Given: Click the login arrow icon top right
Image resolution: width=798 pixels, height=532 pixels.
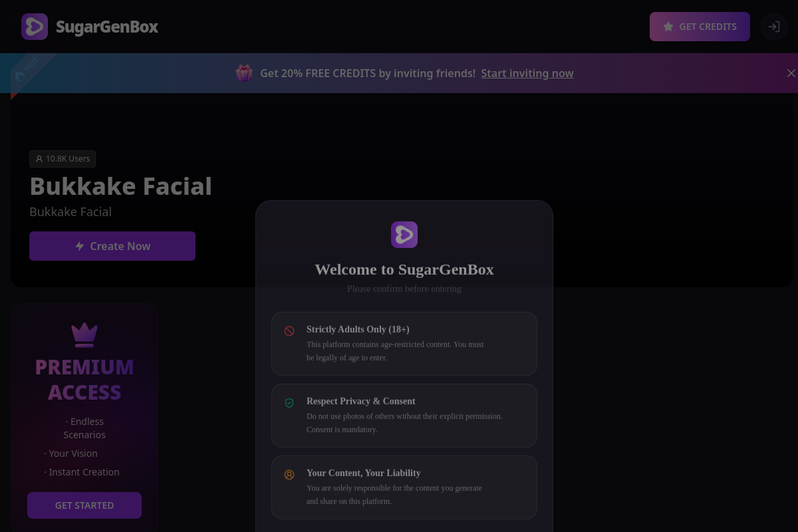Looking at the screenshot, I should pyautogui.click(x=773, y=27).
